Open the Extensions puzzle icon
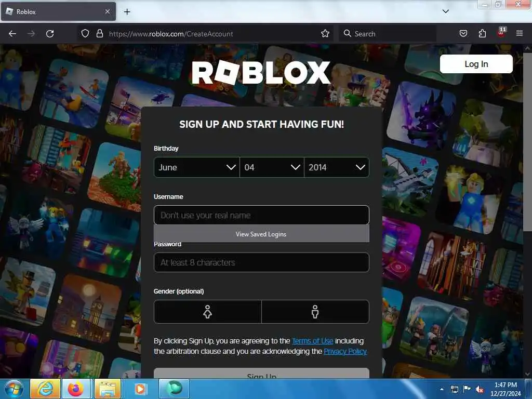532x399 pixels. [x=482, y=33]
